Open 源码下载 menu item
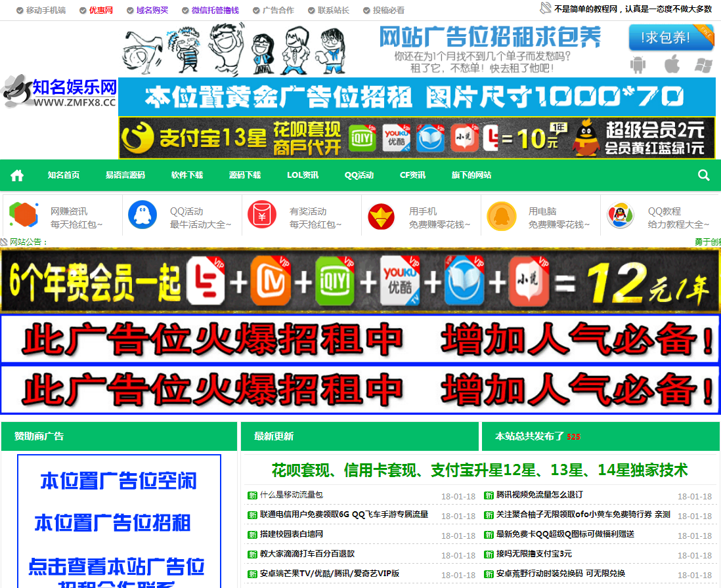Viewport: 721px width, 588px height. (x=245, y=175)
